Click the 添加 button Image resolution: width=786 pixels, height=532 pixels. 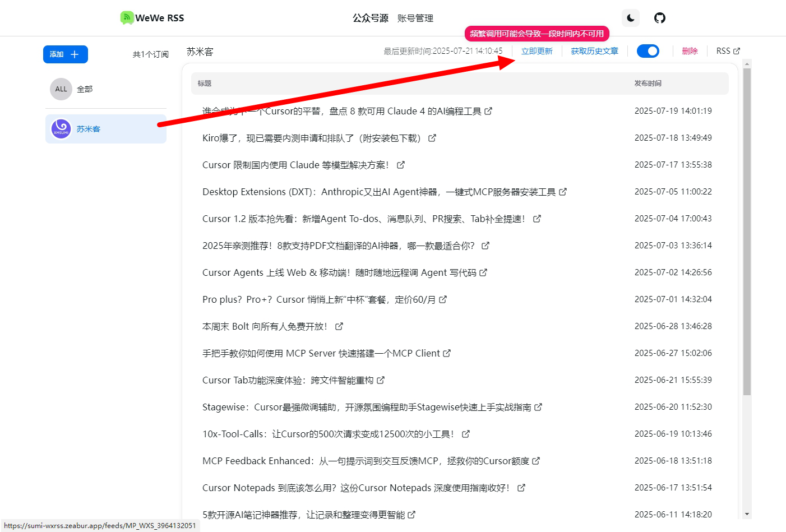66,54
